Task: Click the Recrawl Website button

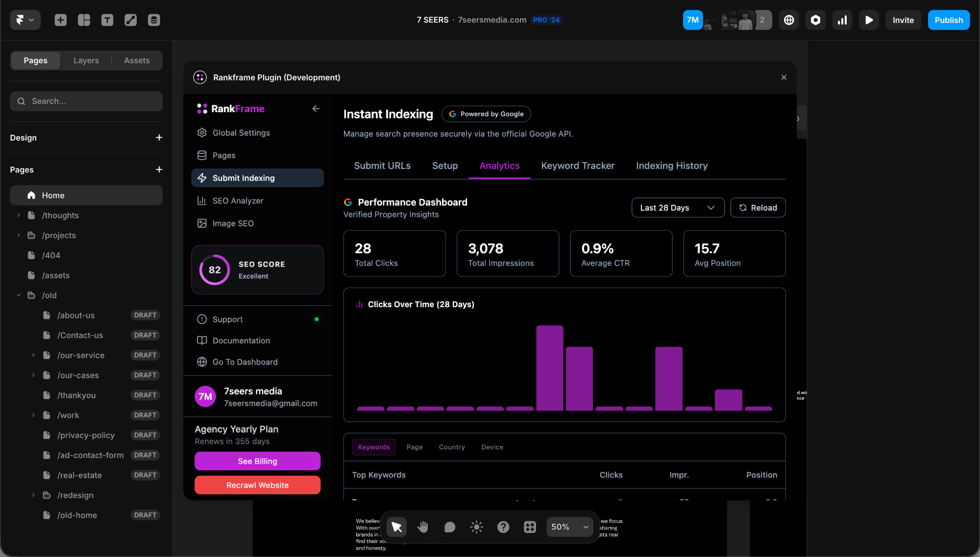Action: click(257, 485)
